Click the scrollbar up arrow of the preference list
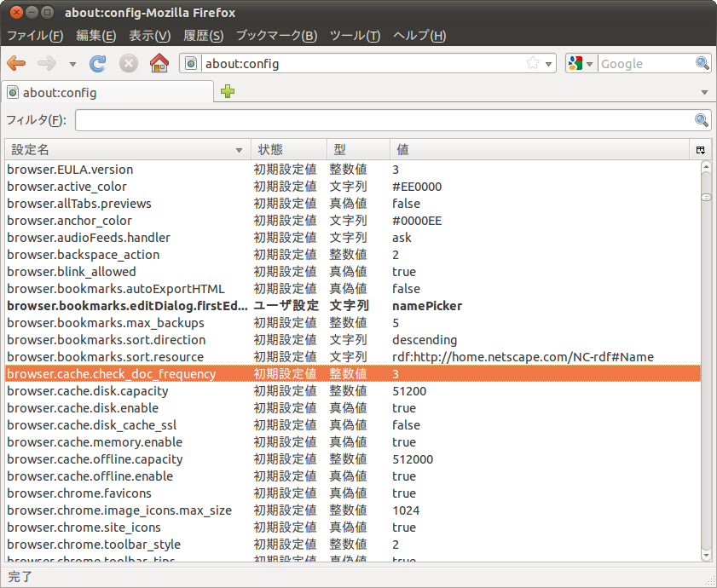 coord(706,166)
